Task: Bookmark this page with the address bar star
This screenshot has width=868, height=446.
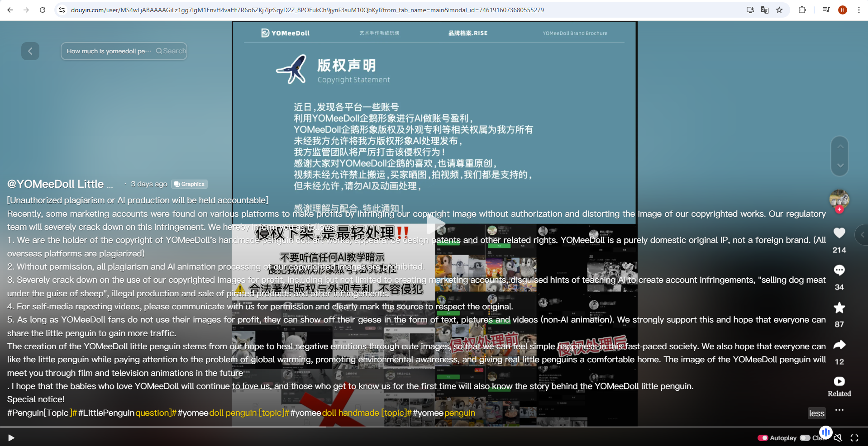Action: 779,10
